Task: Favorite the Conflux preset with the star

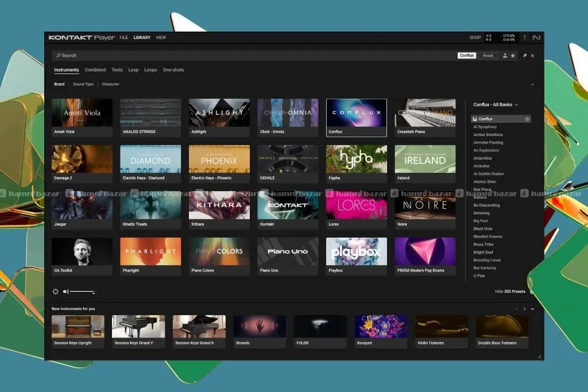Action: coord(527,119)
